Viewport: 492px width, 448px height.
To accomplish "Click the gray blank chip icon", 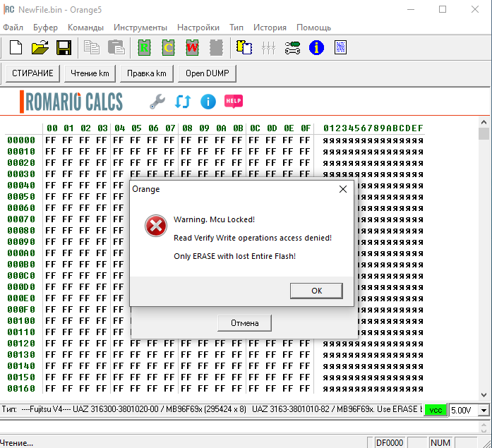I will [216, 48].
